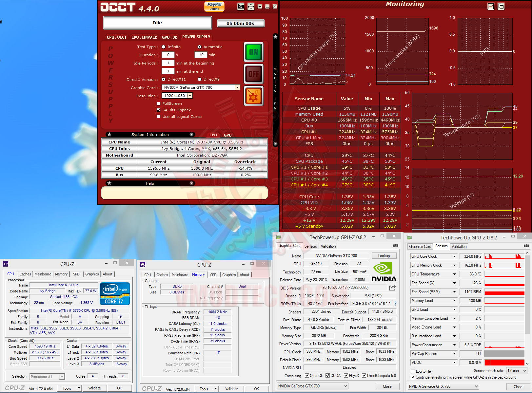Image resolution: width=532 pixels, height=393 pixels.
Task: Collapse the Help section arrow
Action: click(191, 183)
